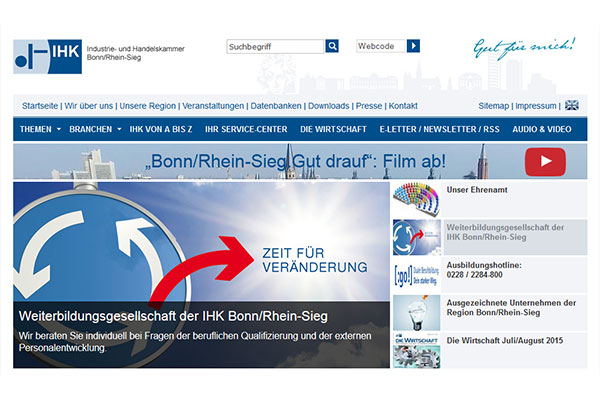Select DIE WIRTSCHAFT menu item

tap(333, 129)
